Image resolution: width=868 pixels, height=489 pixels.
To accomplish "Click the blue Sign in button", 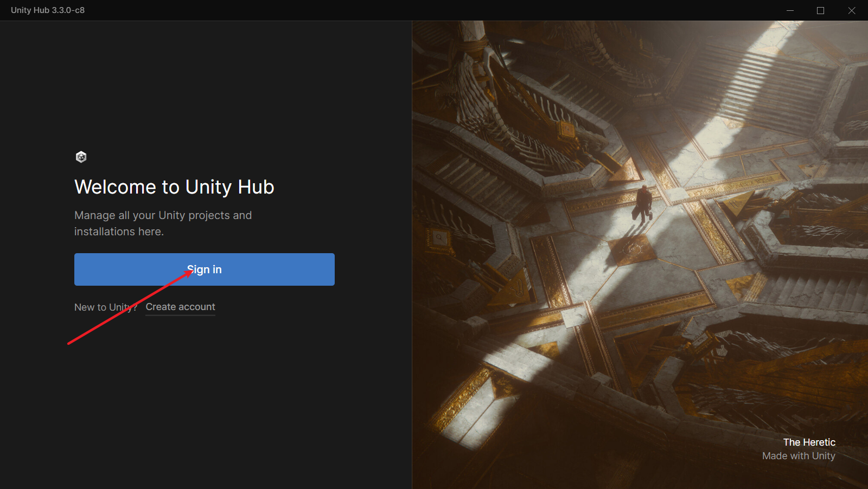I will 205,269.
